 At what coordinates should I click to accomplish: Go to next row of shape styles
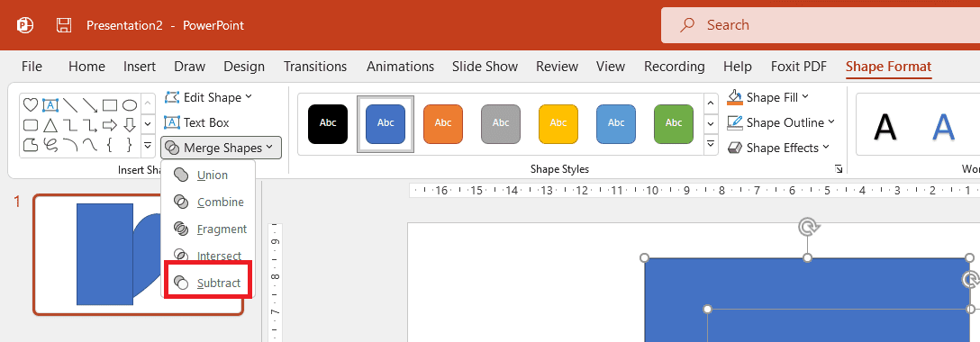point(711,123)
